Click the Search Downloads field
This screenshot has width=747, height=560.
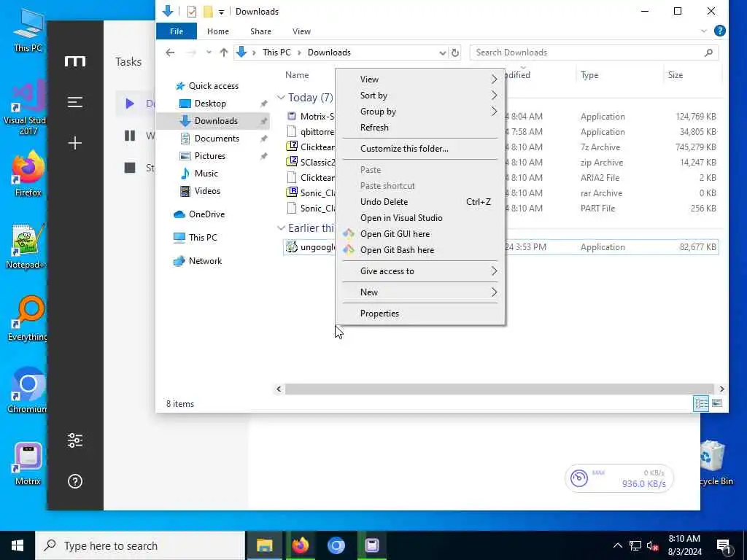(x=594, y=52)
